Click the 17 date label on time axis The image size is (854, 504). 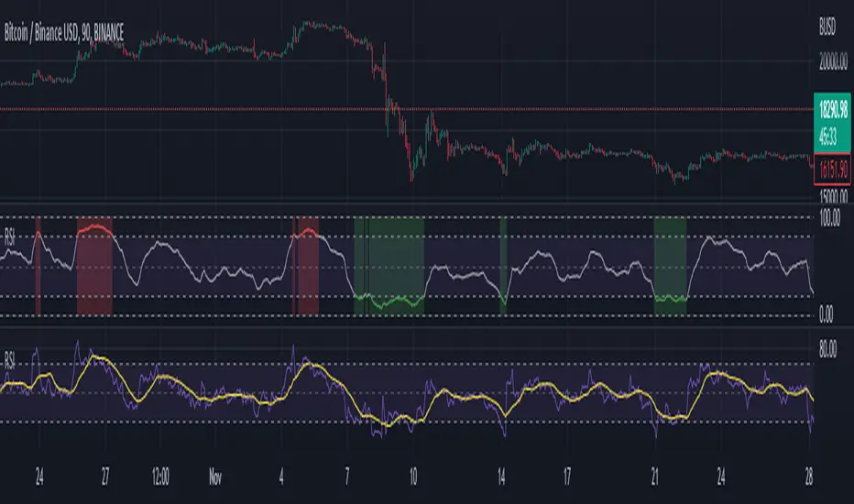(567, 477)
